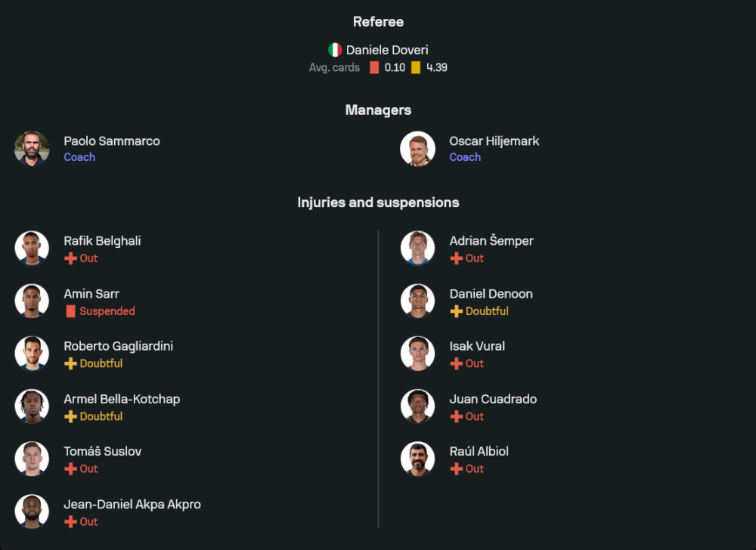The width and height of the screenshot is (756, 550).
Task: Click Raúl Albiol's player avatar
Action: click(417, 459)
